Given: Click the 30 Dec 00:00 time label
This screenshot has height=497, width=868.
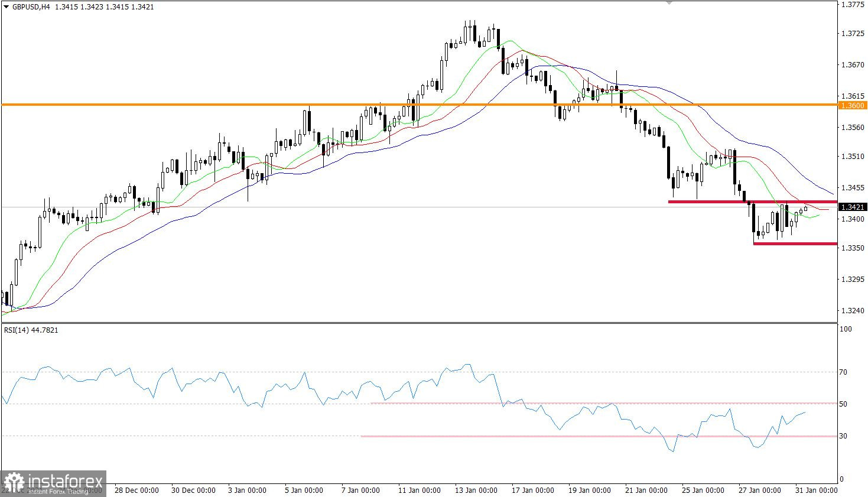Looking at the screenshot, I should (193, 490).
